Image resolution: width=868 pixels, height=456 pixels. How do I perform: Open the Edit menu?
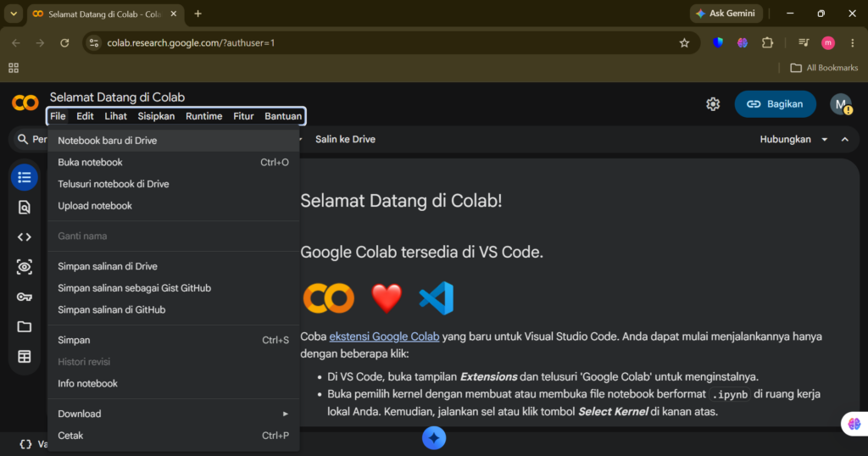(x=85, y=116)
